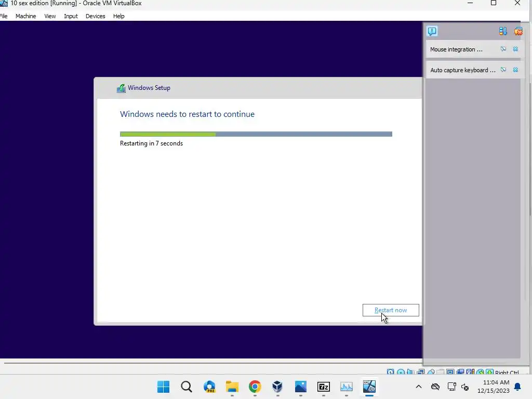Click the Restart now button
The height and width of the screenshot is (399, 532).
tap(391, 310)
